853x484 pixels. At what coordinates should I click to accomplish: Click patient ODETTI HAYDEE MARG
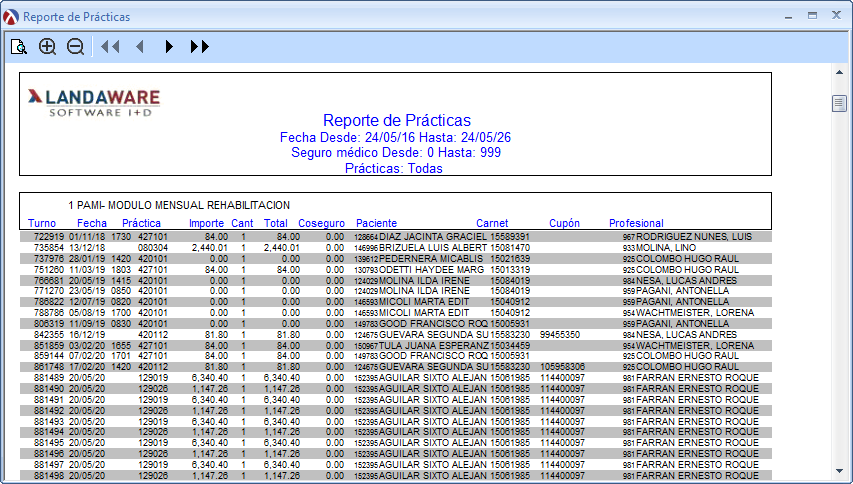pyautogui.click(x=431, y=270)
